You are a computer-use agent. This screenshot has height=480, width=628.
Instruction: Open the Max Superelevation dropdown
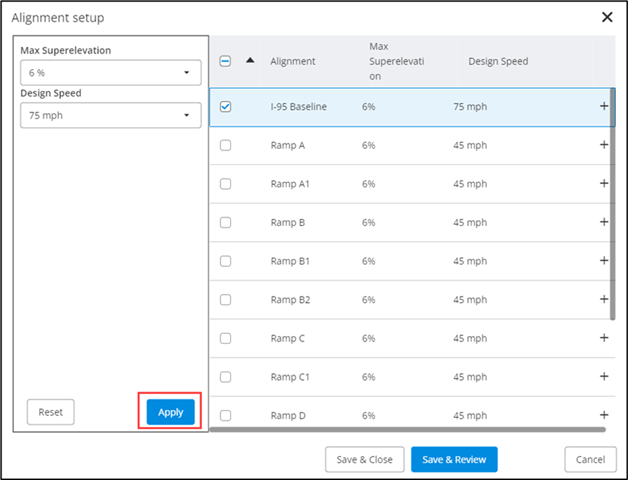coord(110,73)
